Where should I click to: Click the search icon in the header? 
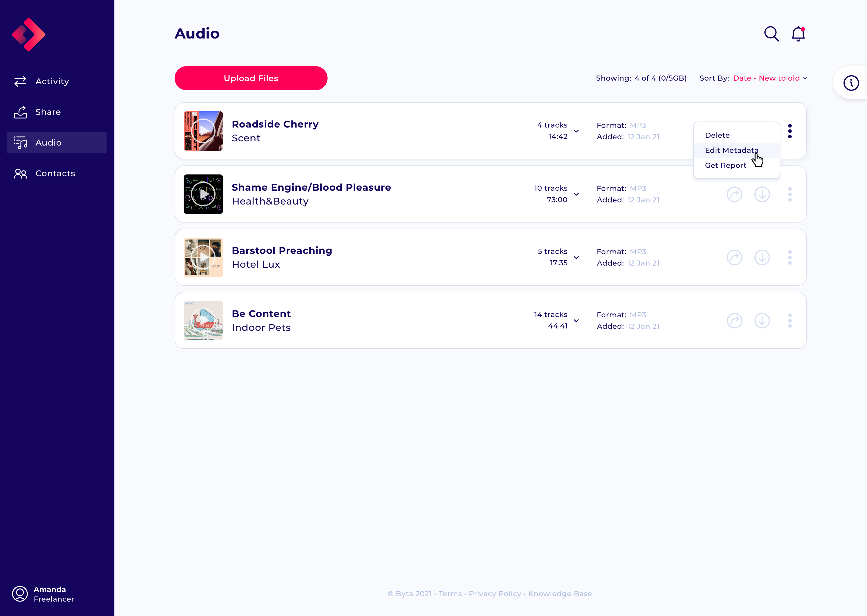771,33
